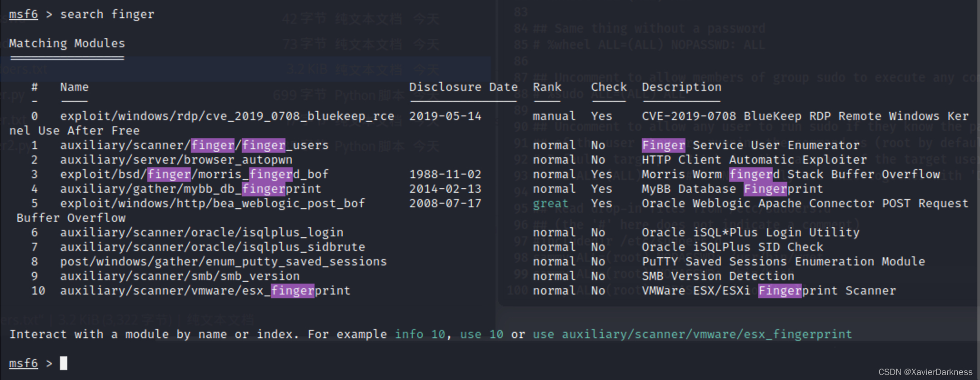Image resolution: width=980 pixels, height=380 pixels.
Task: Click 'MyBB Database Fingerprint' description
Action: [732, 189]
